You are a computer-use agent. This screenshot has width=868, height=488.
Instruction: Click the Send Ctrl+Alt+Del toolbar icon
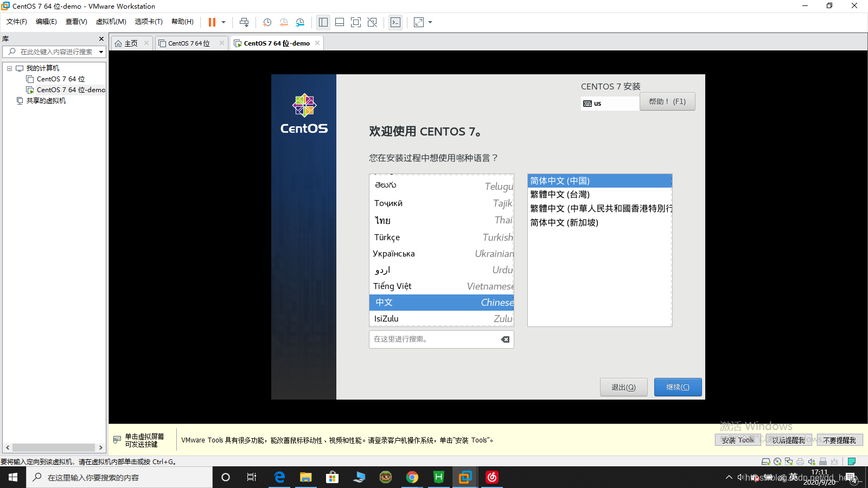244,22
